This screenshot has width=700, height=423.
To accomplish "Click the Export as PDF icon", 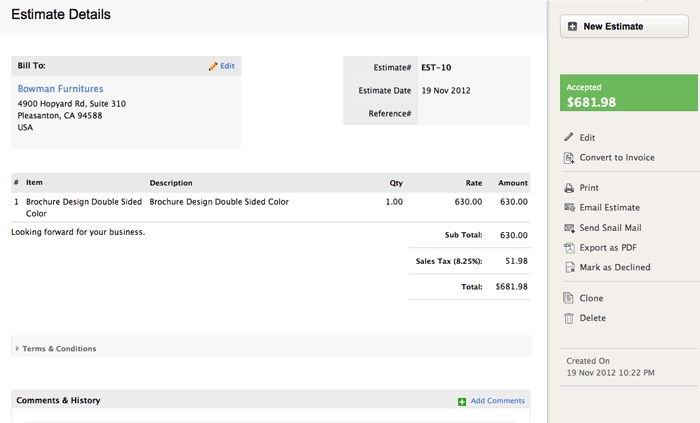I will coord(568,248).
